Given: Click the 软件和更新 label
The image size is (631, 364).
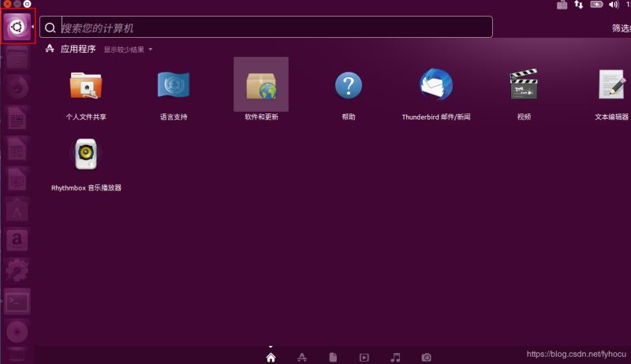Looking at the screenshot, I should [x=262, y=117].
